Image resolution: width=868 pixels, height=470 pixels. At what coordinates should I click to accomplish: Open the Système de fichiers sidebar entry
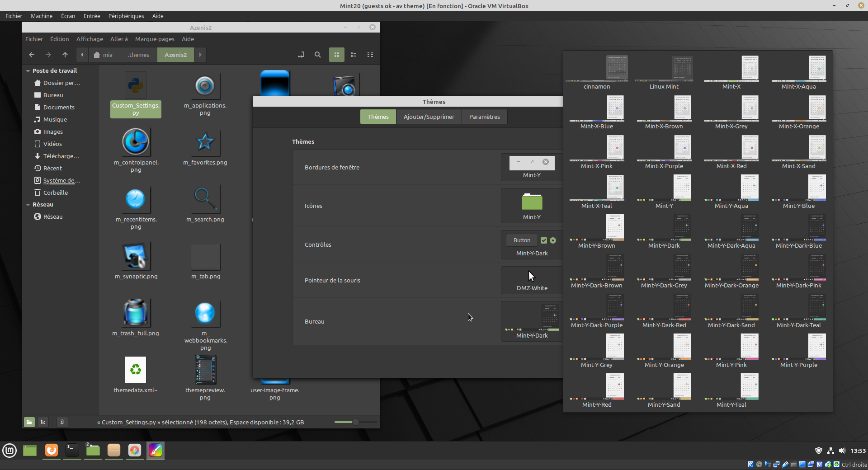pyautogui.click(x=57, y=180)
